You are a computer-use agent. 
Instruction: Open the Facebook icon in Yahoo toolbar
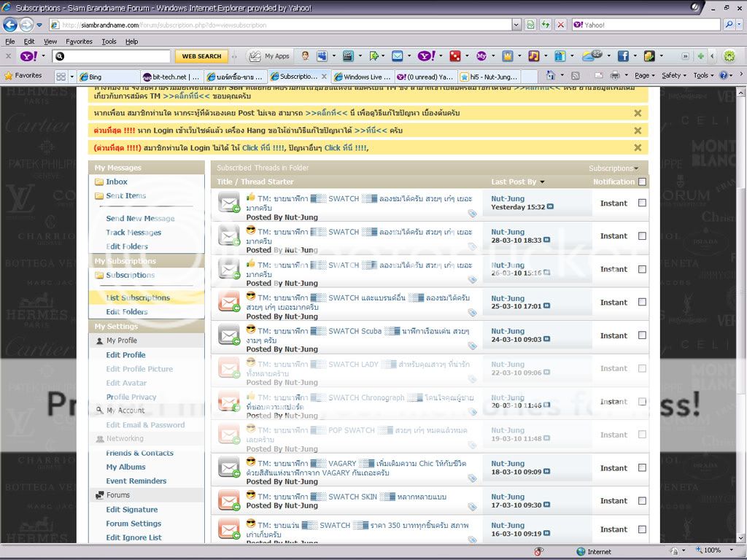point(623,56)
